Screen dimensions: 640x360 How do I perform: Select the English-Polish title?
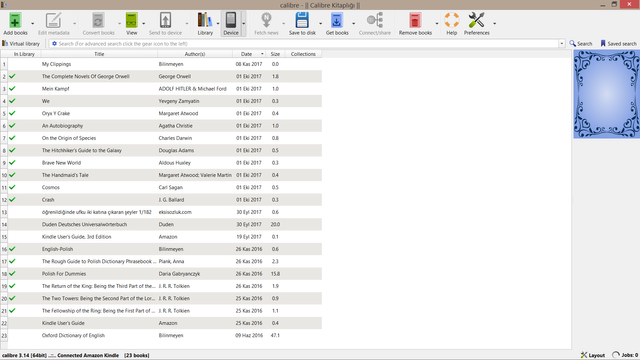pos(58,249)
